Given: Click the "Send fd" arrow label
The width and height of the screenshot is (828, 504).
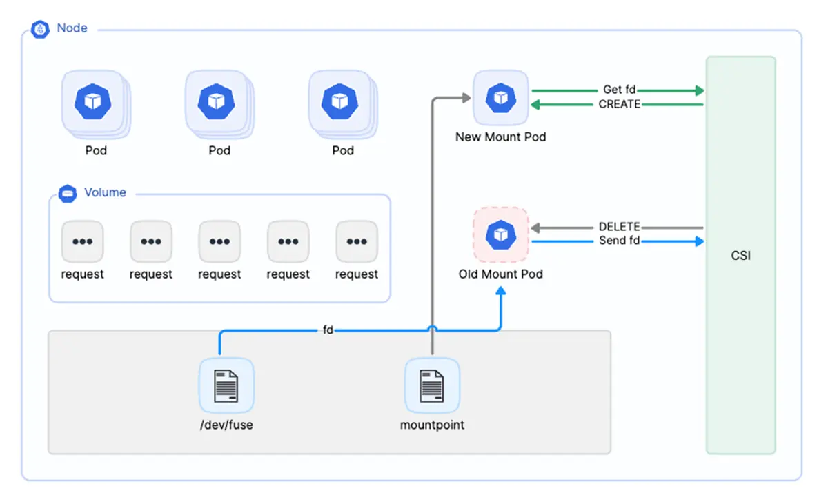Looking at the screenshot, I should (619, 241).
